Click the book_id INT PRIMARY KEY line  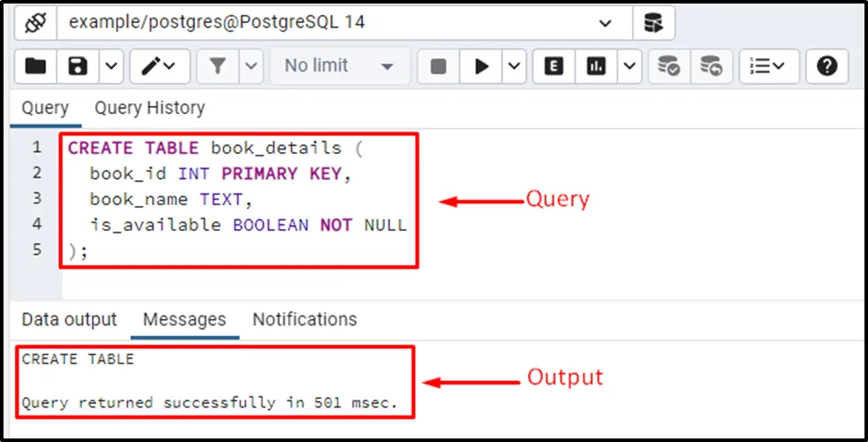[221, 173]
